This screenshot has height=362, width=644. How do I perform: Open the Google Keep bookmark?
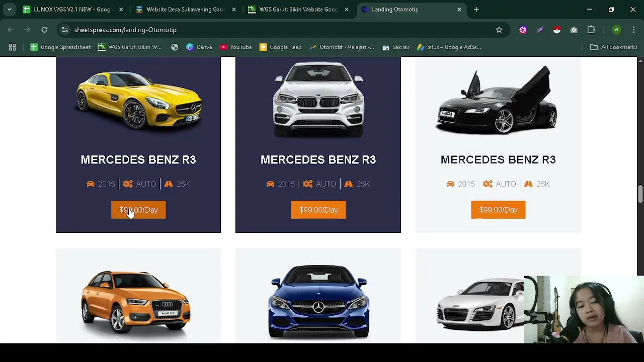pyautogui.click(x=280, y=47)
